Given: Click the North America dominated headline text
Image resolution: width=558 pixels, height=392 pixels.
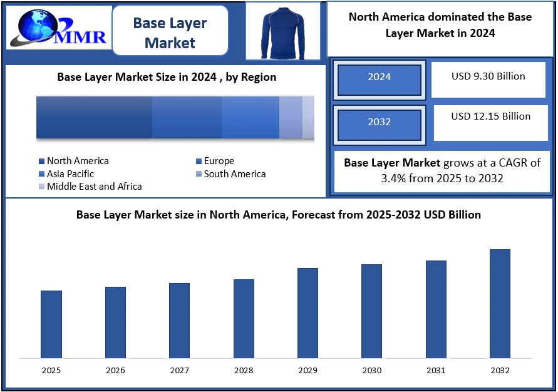Looking at the screenshot, I should [440, 25].
